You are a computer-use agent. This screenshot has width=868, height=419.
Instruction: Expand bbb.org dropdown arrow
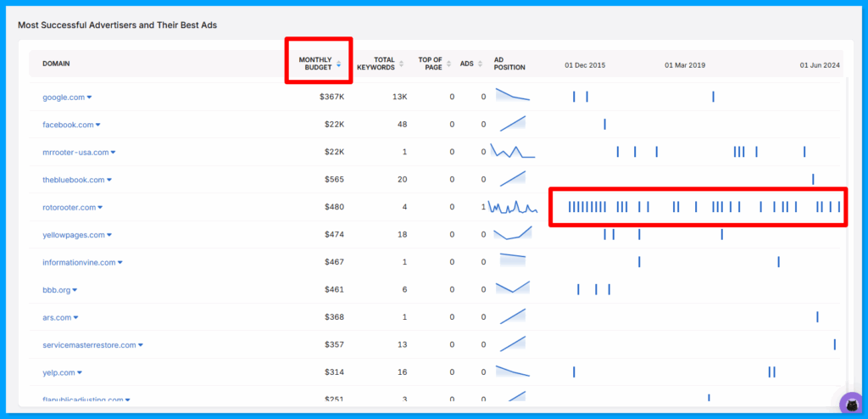click(75, 290)
